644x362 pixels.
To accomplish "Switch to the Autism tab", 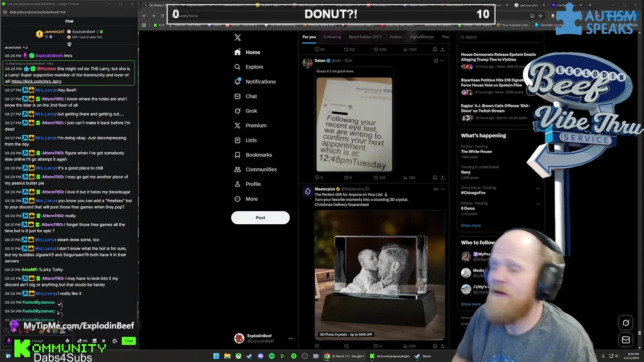I will click(x=396, y=37).
